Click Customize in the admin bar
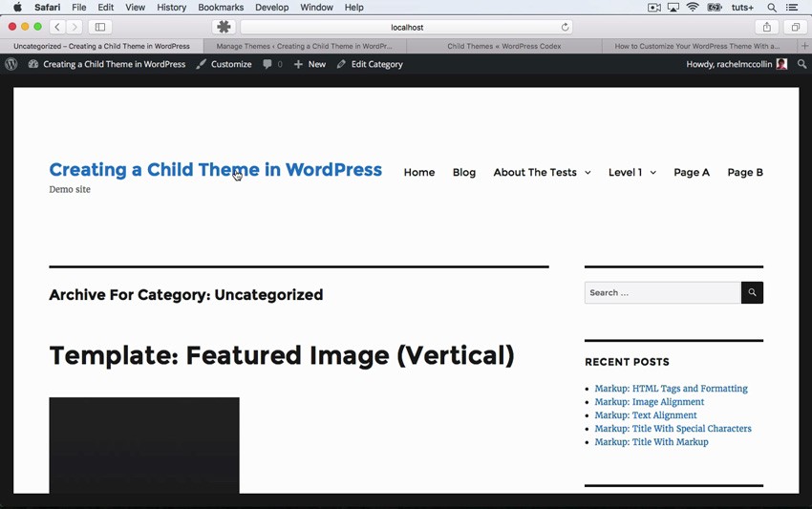This screenshot has height=509, width=812. point(224,64)
